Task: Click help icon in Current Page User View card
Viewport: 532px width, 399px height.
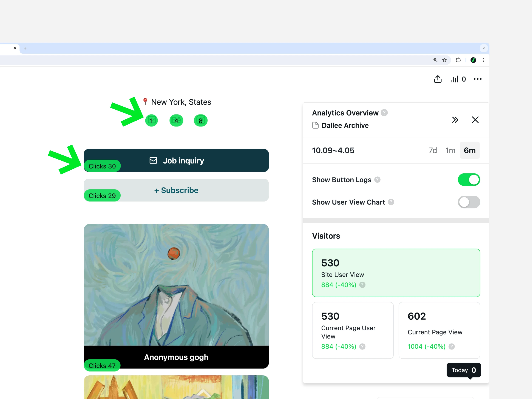Action: [362, 346]
